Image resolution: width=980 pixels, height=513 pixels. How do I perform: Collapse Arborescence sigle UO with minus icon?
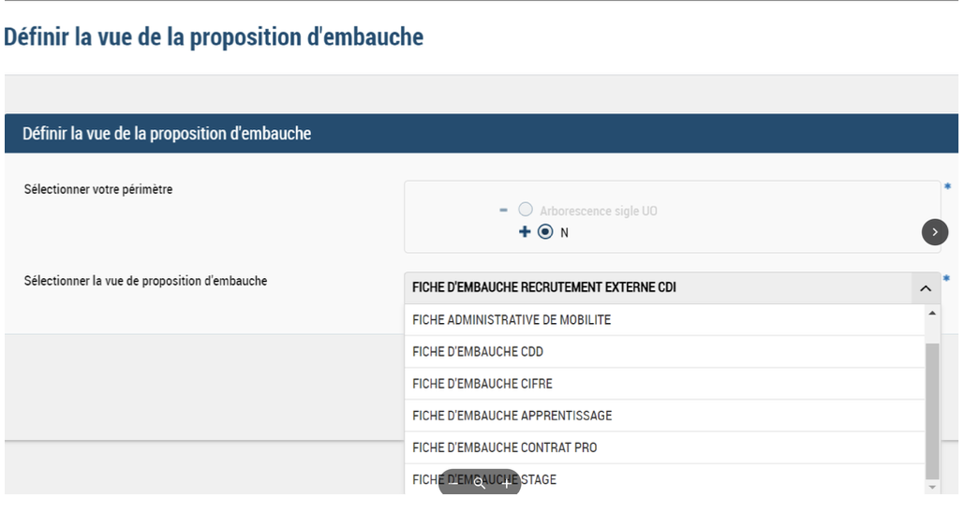[504, 211]
